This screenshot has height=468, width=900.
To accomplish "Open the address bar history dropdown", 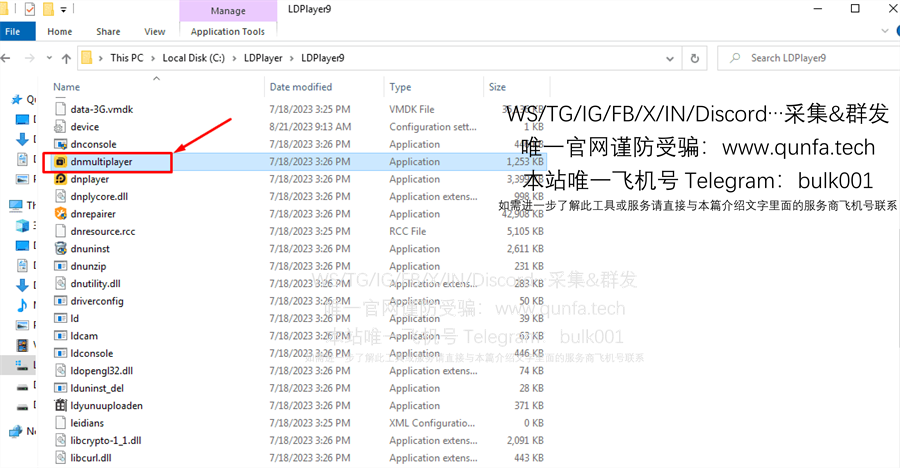I will click(669, 59).
